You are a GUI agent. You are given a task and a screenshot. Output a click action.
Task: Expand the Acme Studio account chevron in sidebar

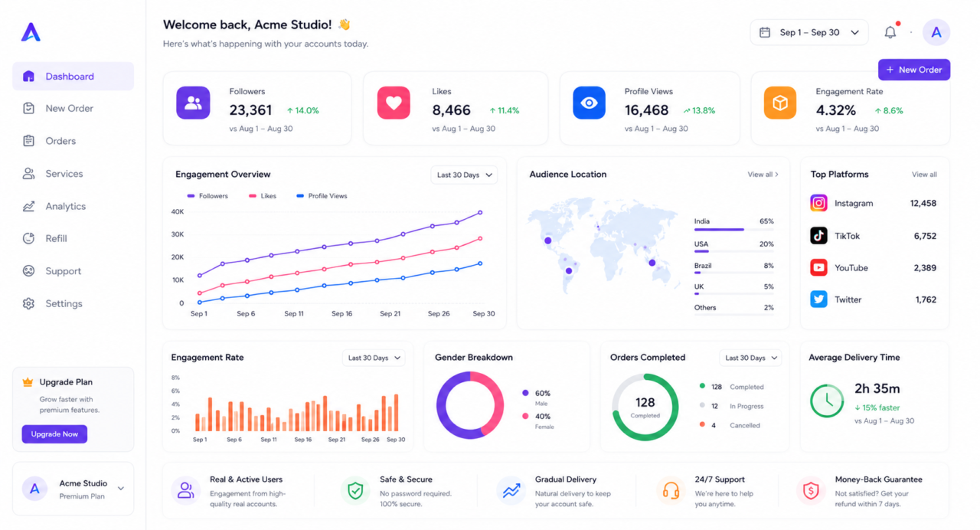[x=121, y=489]
